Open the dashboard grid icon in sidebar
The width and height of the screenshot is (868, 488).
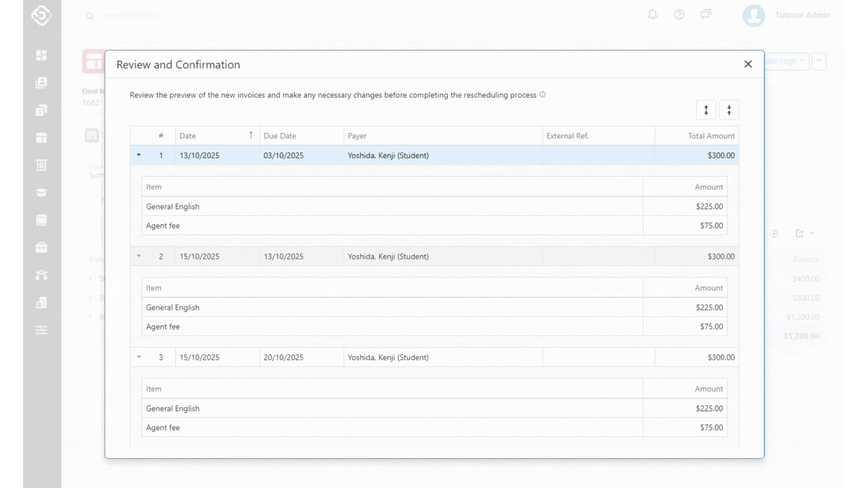tap(41, 55)
